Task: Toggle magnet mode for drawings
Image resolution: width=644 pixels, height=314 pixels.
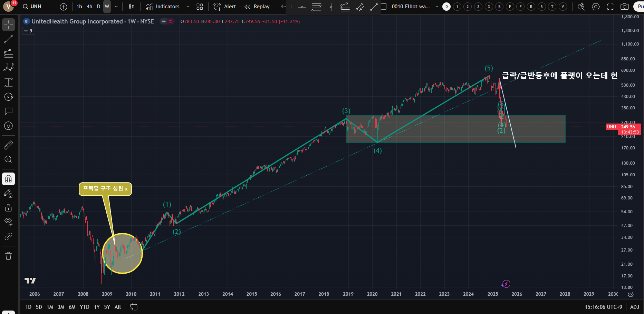Action: pyautogui.click(x=8, y=179)
